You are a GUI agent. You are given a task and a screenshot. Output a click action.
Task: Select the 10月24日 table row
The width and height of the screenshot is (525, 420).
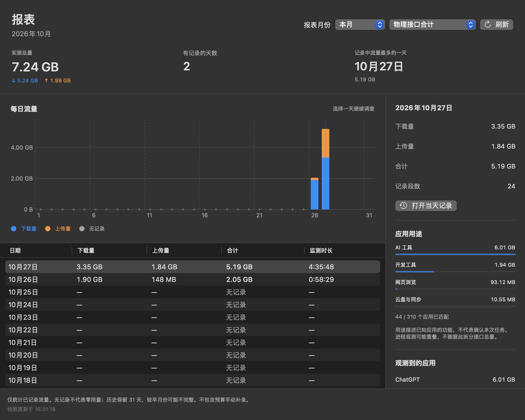[x=193, y=304]
